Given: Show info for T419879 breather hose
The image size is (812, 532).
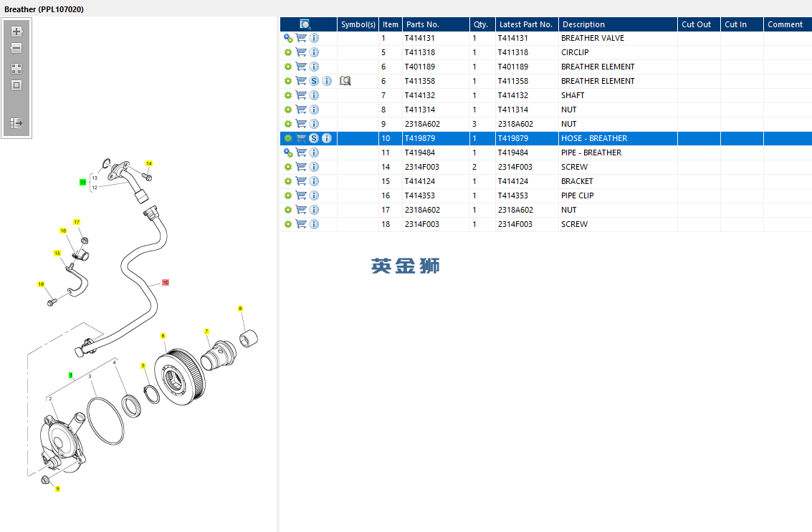Looking at the screenshot, I should pyautogui.click(x=327, y=138).
